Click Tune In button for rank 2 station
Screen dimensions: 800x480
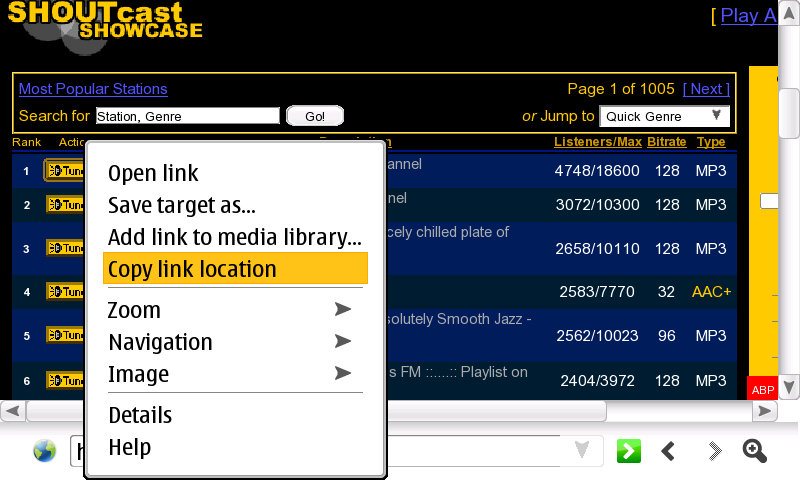65,205
